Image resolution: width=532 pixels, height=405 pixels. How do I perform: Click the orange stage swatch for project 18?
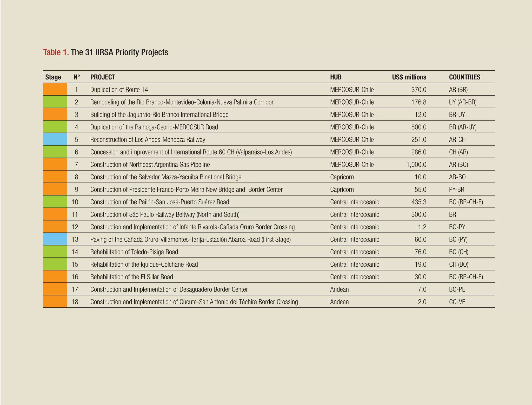[x=55, y=302]
